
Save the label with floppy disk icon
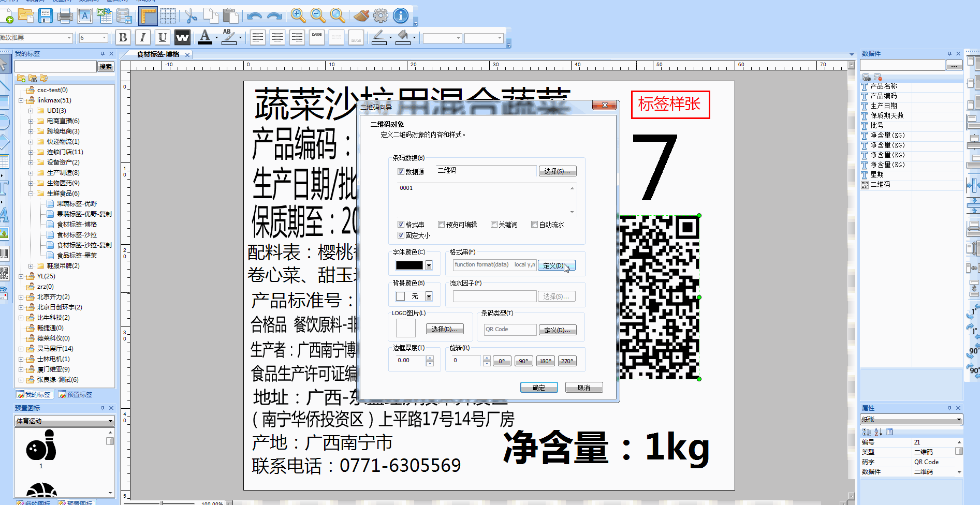[45, 16]
